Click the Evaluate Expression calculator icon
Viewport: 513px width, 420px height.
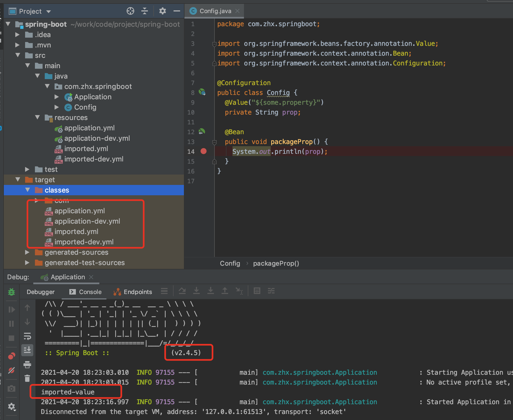pos(257,291)
